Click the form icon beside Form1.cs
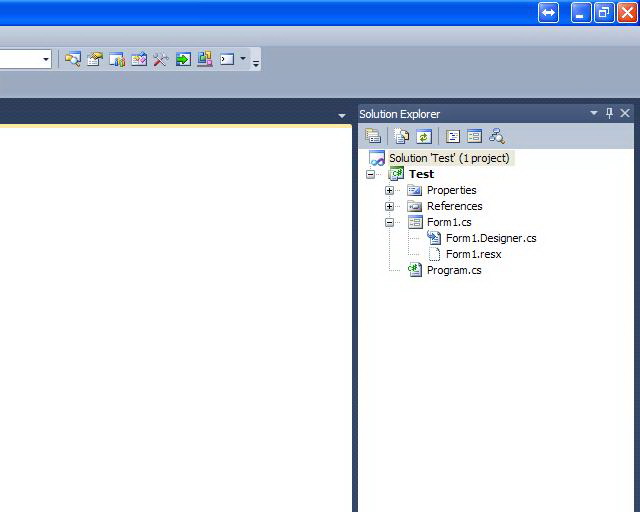Image resolution: width=640 pixels, height=512 pixels. click(415, 222)
